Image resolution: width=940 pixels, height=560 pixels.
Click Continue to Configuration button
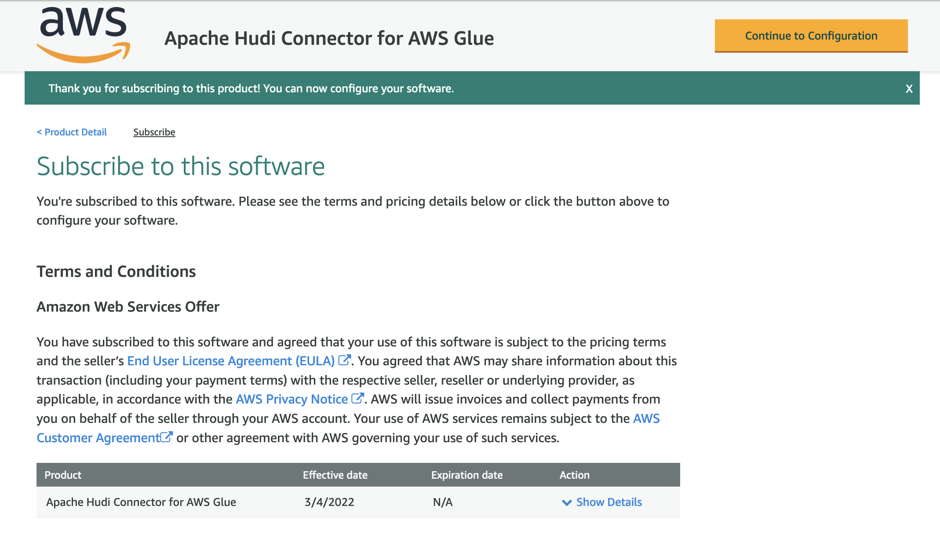pos(811,36)
